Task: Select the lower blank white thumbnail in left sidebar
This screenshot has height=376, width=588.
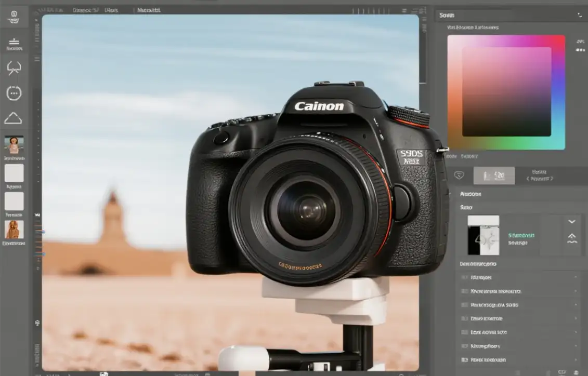Action: click(x=14, y=202)
